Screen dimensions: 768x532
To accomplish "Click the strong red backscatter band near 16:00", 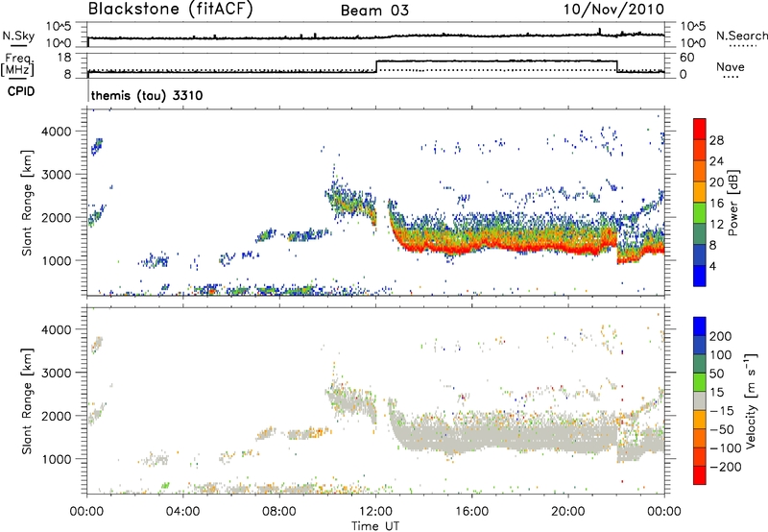I will pos(471,247).
